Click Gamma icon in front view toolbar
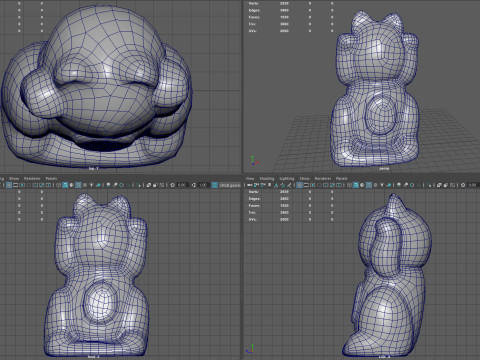The width and height of the screenshot is (480, 360). (x=193, y=185)
